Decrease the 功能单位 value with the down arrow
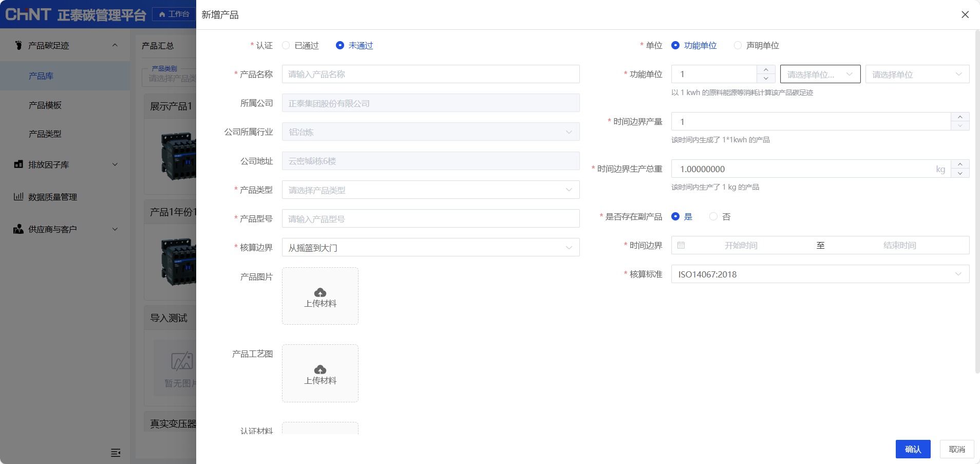 [x=766, y=79]
